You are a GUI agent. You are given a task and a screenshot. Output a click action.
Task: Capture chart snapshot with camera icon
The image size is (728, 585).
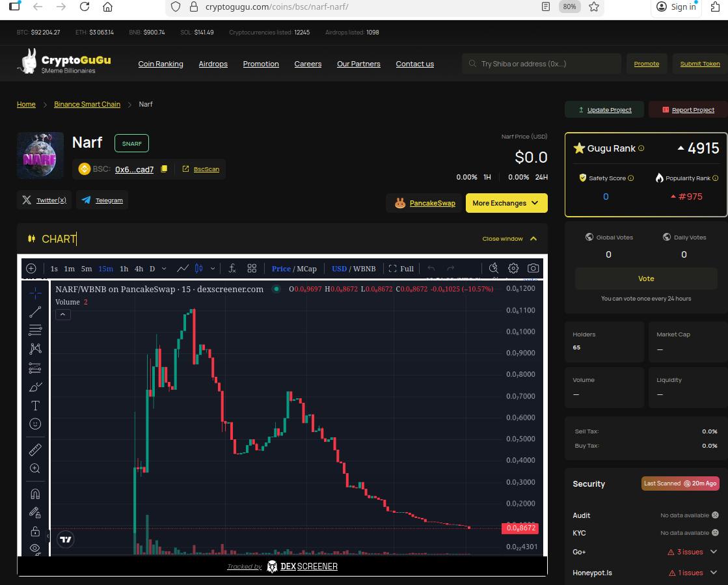click(x=533, y=268)
